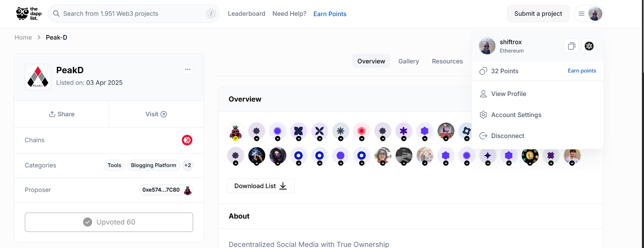
Task: Click the dark blue four-petal avatar
Action: (299, 131)
